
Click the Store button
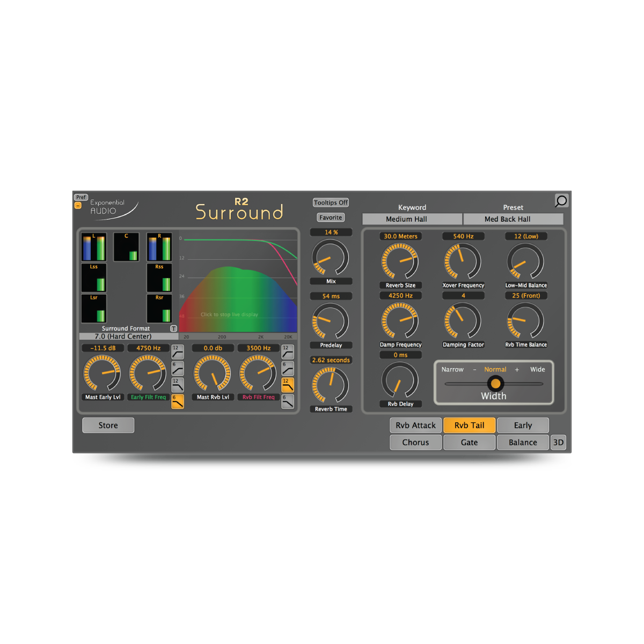point(108,425)
